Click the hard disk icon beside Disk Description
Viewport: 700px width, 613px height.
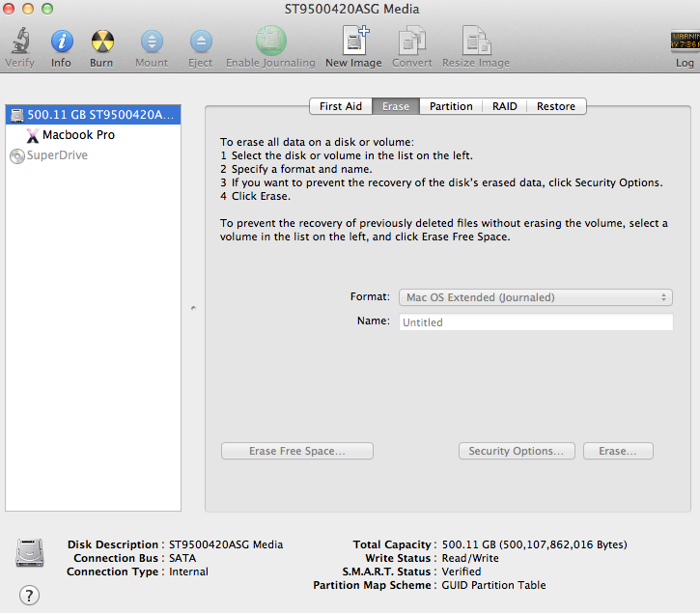pyautogui.click(x=30, y=553)
